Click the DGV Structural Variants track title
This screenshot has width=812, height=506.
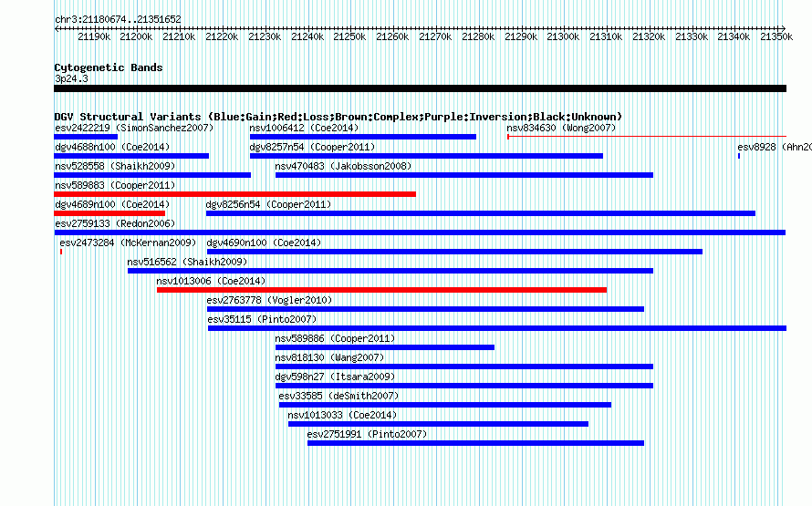(338, 117)
